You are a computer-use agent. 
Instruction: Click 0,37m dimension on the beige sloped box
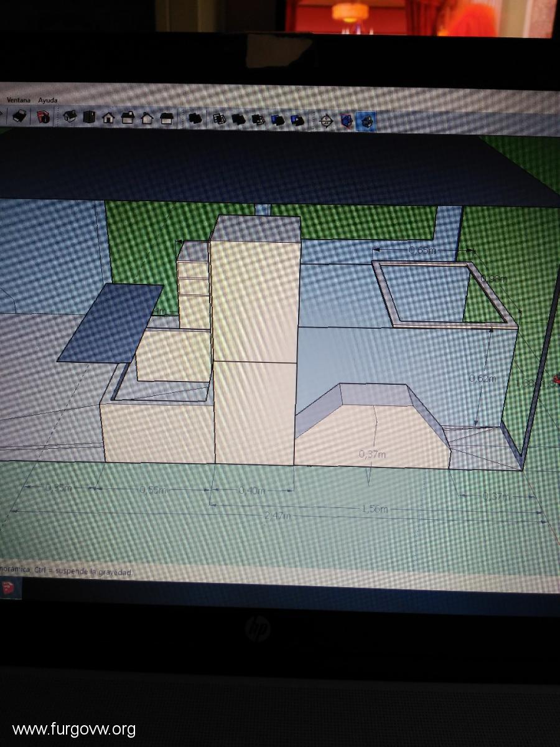click(372, 455)
